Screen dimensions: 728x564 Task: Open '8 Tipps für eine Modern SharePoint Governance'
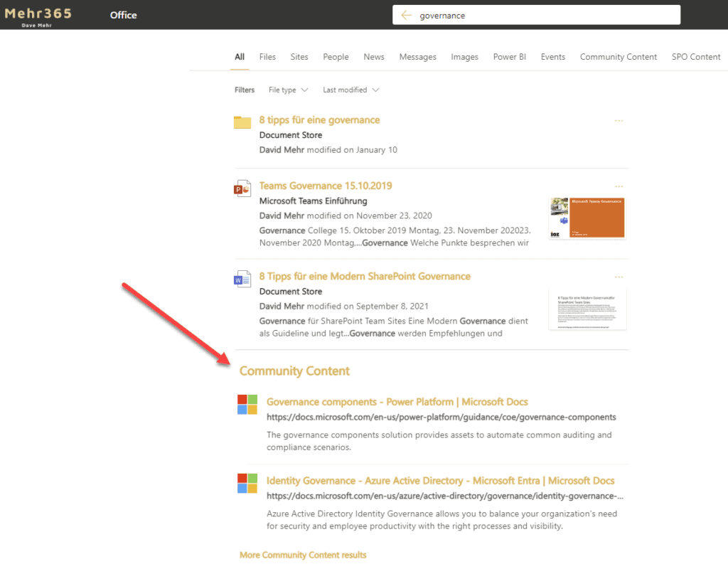[365, 277]
